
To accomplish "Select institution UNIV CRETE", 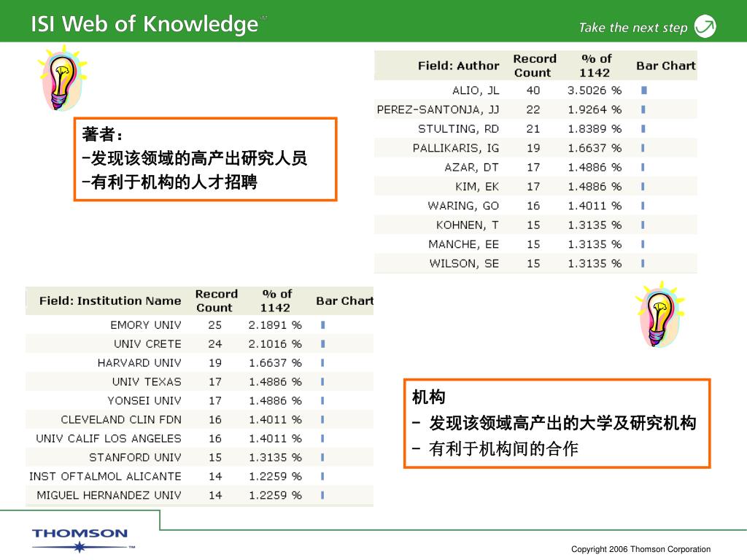I will click(147, 344).
